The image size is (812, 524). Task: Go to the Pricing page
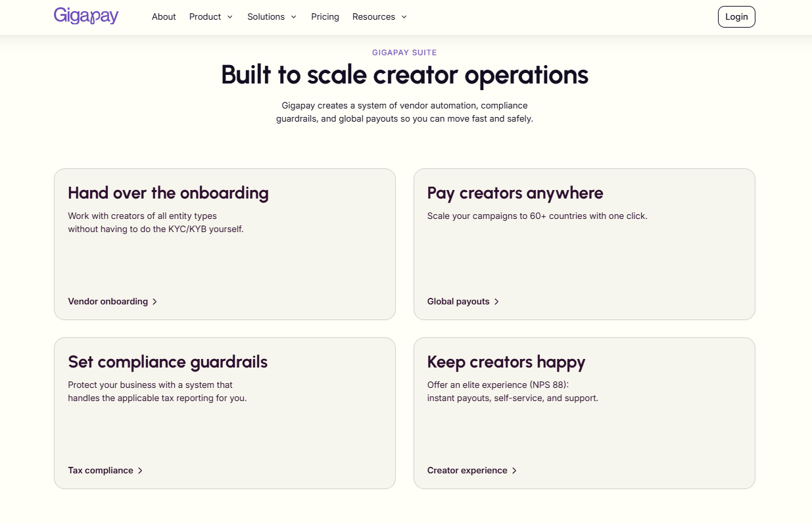325,17
